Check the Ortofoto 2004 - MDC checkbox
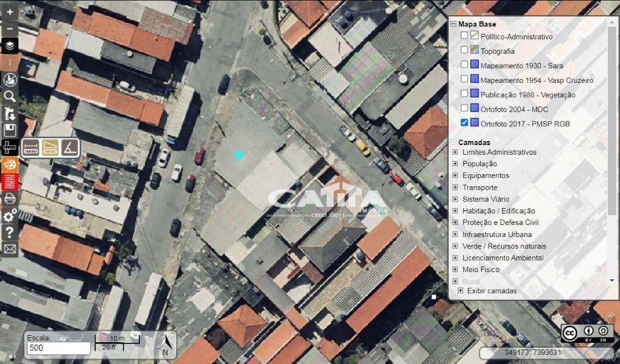This screenshot has width=620, height=364. coord(464,108)
